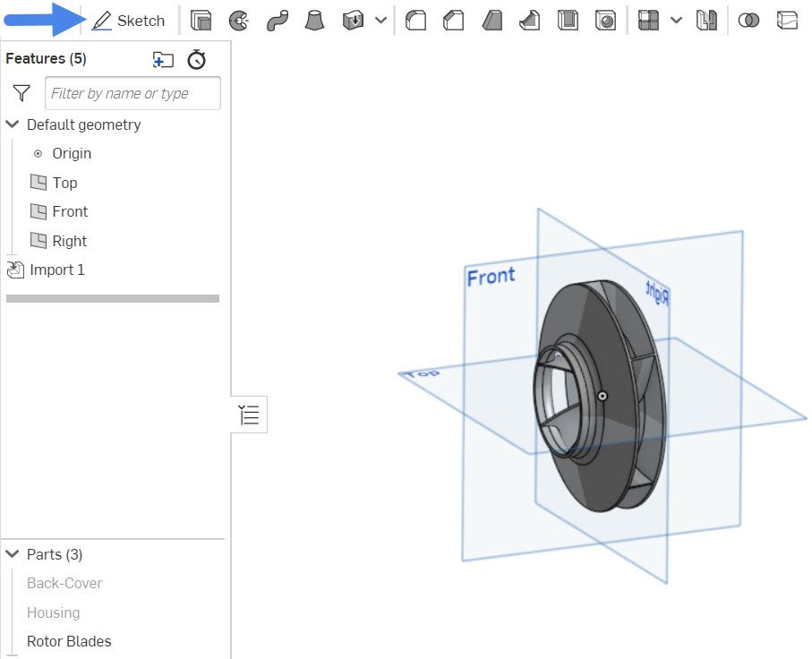Collapse the Default geometry group
The image size is (812, 659).
12,124
